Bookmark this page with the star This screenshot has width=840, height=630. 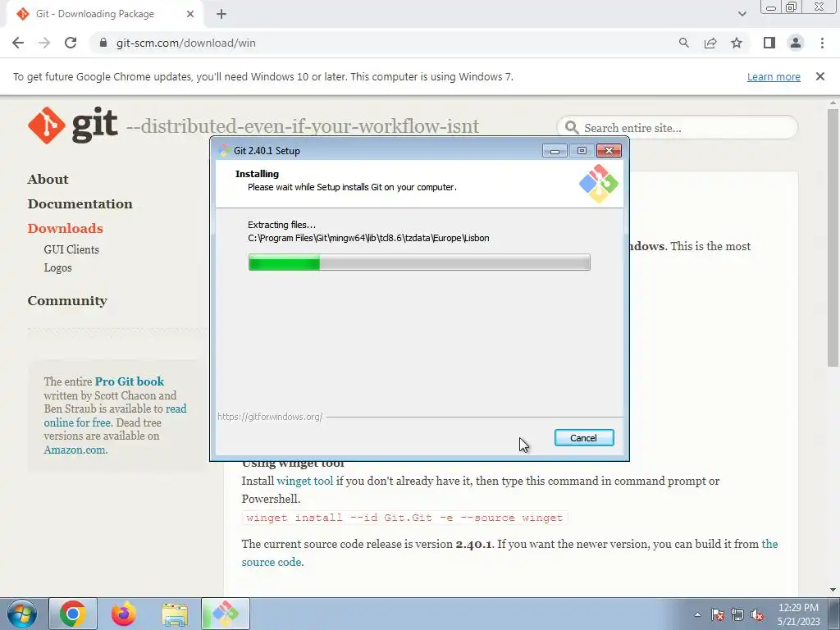737,43
